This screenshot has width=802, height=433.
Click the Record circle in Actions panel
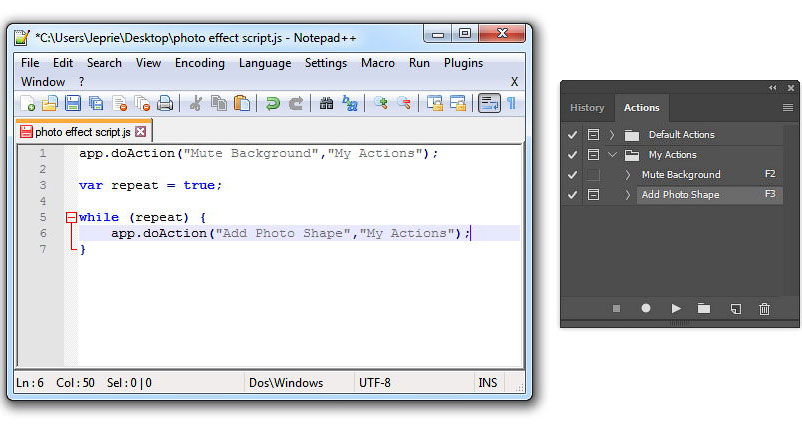646,308
